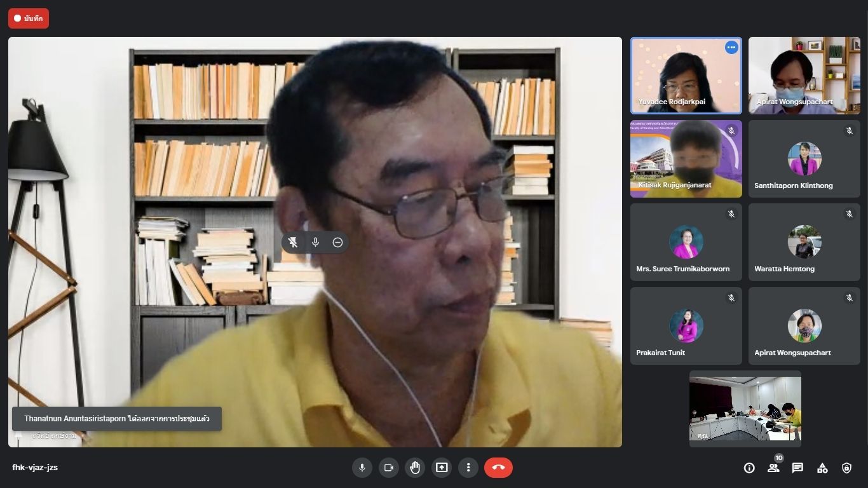Click your self-view thumbnail
This screenshot has height=488, width=868.
point(745,408)
